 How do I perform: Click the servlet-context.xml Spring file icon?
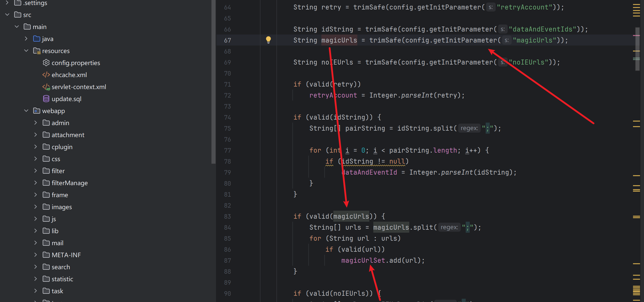46,87
